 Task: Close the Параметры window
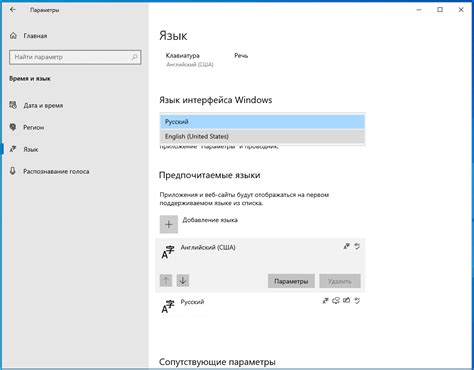pyautogui.click(x=461, y=10)
